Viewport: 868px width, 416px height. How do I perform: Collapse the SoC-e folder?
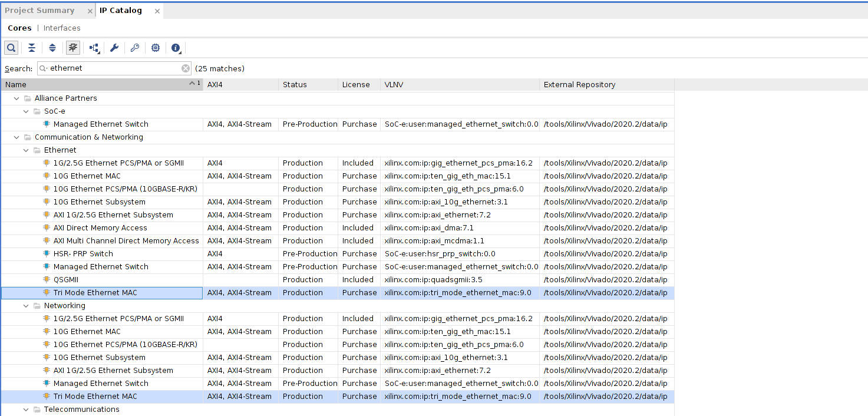point(26,111)
